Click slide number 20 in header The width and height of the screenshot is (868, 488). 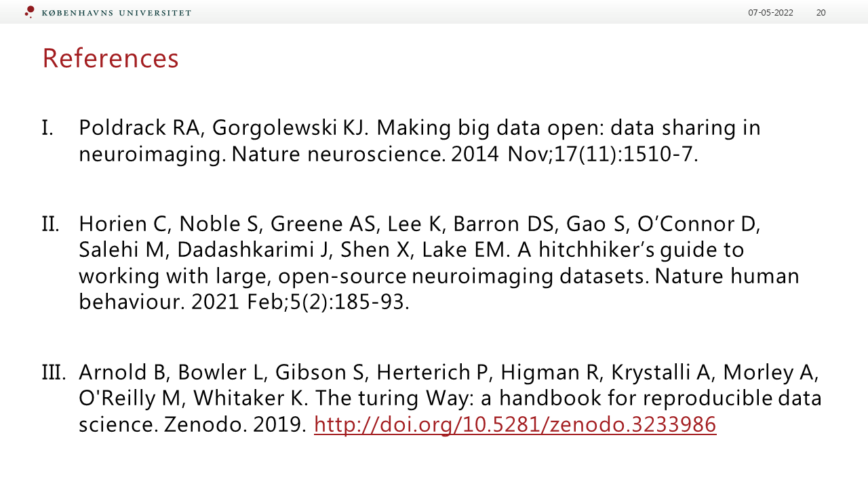click(821, 13)
